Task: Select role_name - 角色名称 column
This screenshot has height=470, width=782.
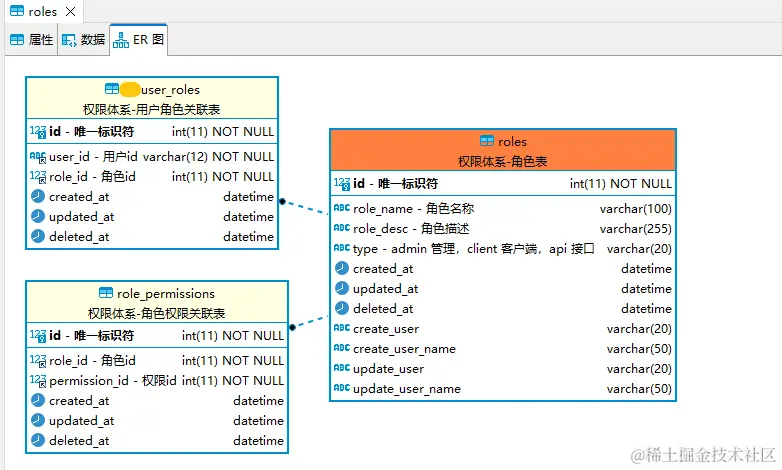Action: click(x=503, y=209)
